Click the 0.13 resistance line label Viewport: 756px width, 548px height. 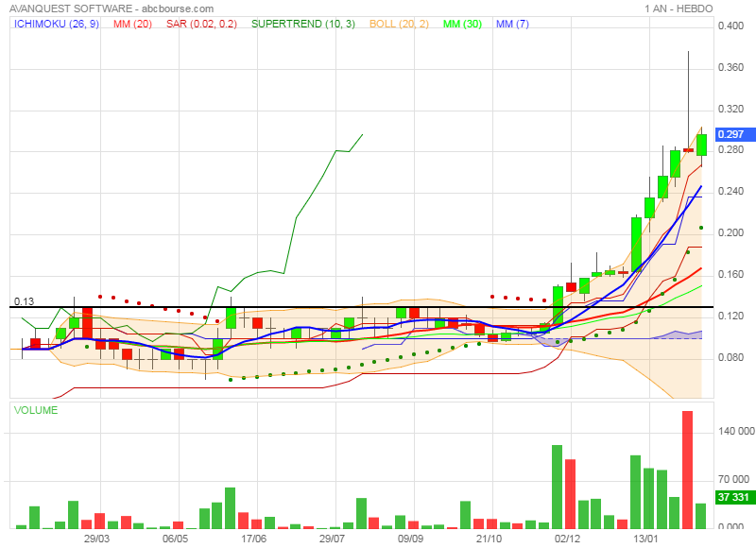[25, 301]
